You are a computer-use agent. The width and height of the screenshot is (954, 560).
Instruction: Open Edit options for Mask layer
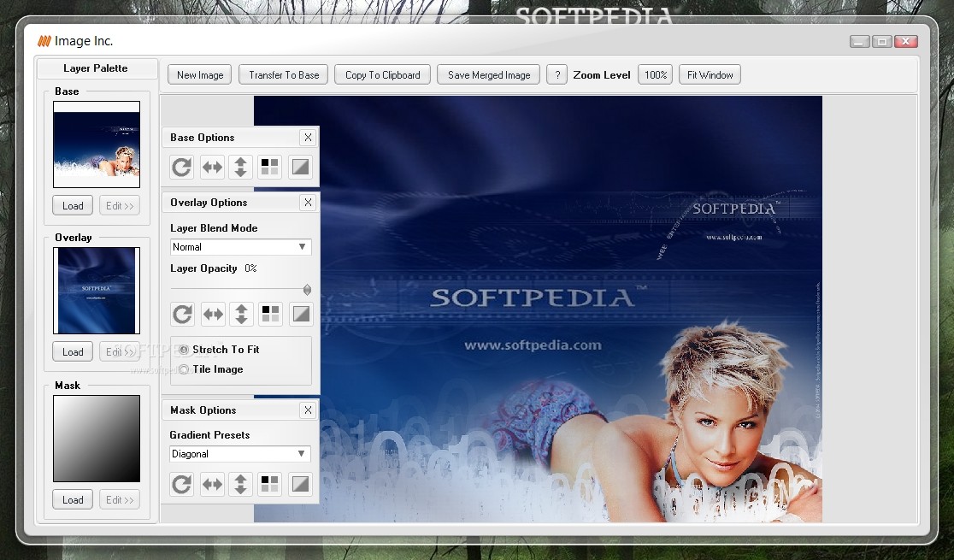click(x=120, y=500)
